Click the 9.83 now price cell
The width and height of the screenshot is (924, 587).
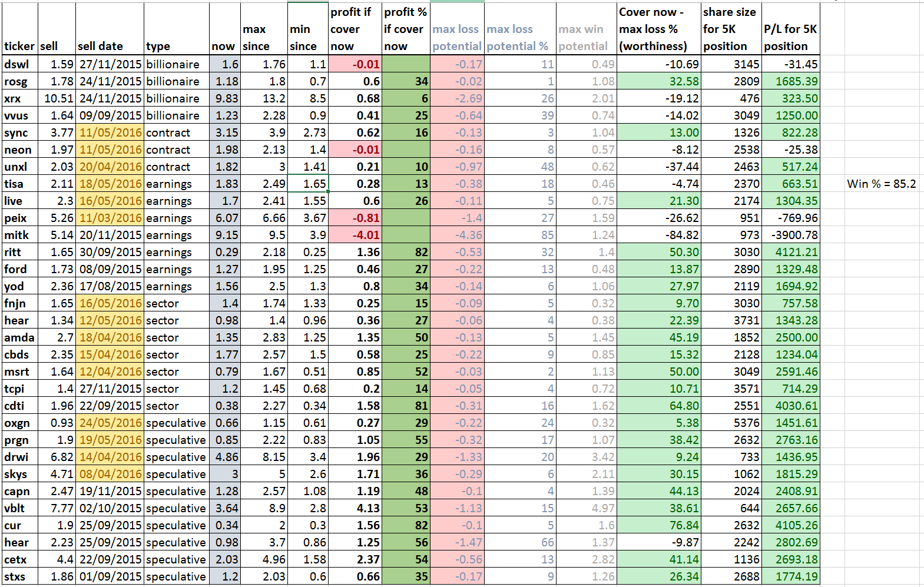[x=224, y=98]
